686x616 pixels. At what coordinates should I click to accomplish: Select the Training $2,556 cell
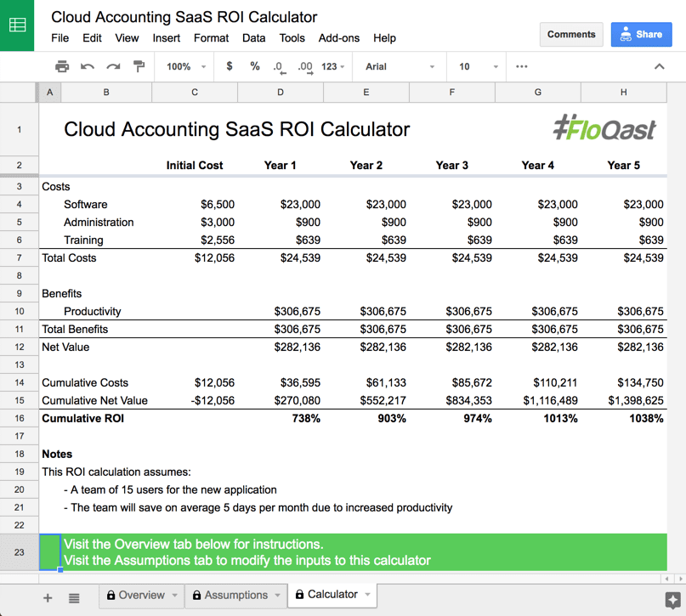(195, 240)
